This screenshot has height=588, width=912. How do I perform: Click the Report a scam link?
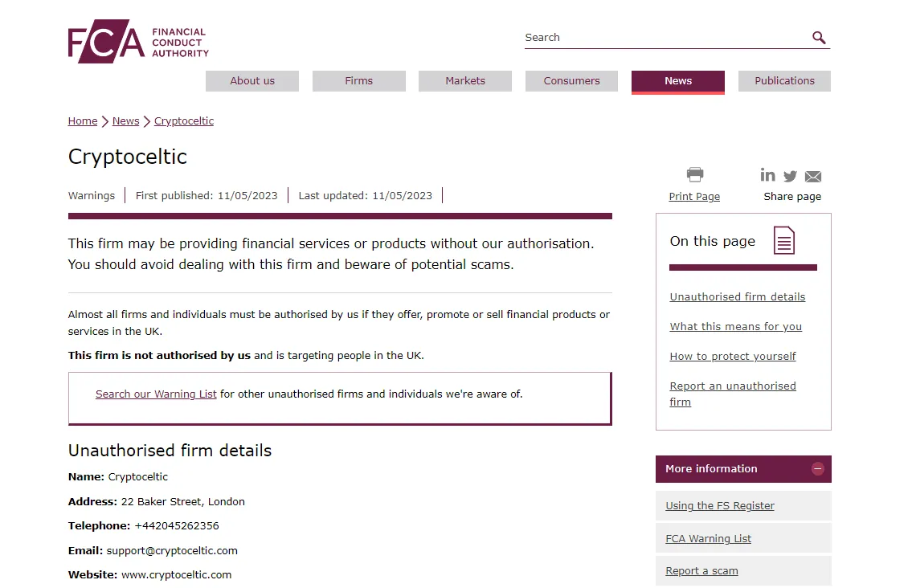click(x=701, y=570)
